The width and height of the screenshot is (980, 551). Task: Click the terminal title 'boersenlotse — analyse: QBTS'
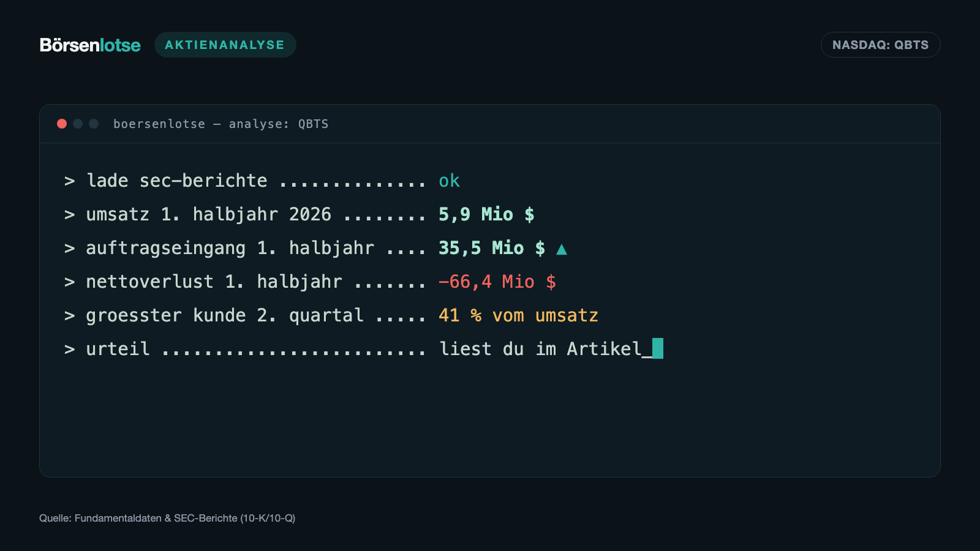tap(221, 124)
